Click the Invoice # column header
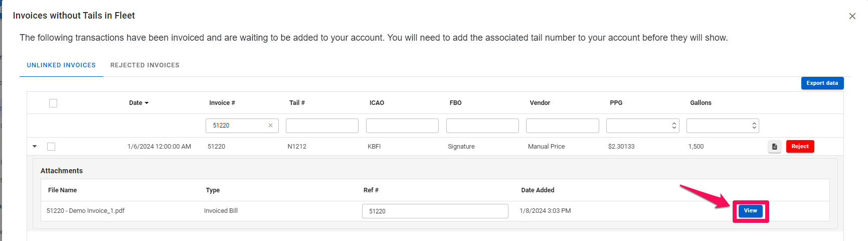Viewport: 868px width, 241px height. (222, 103)
